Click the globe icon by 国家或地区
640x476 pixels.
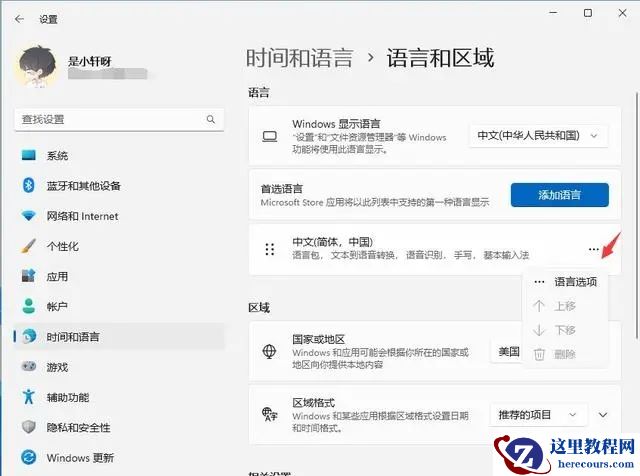point(269,351)
